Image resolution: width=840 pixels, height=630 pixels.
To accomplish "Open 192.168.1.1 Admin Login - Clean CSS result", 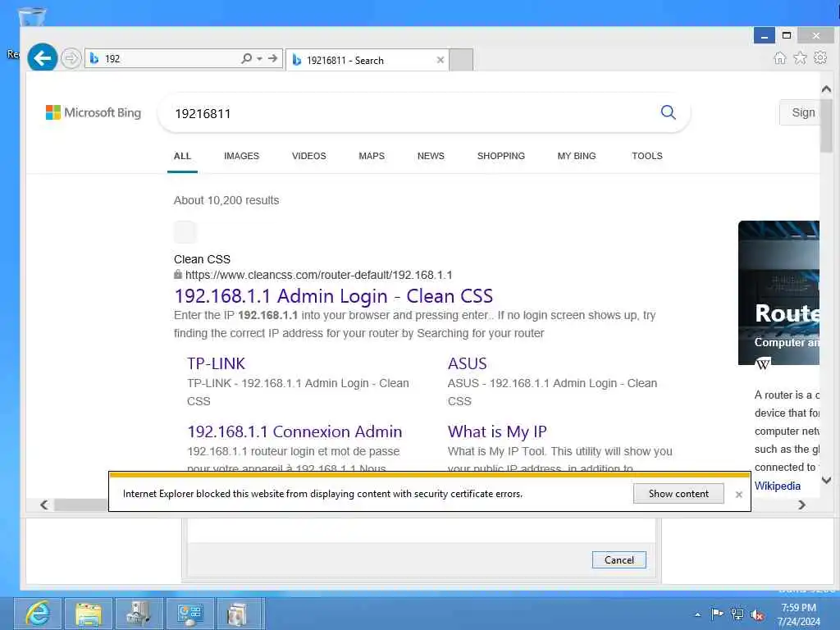I will (334, 295).
